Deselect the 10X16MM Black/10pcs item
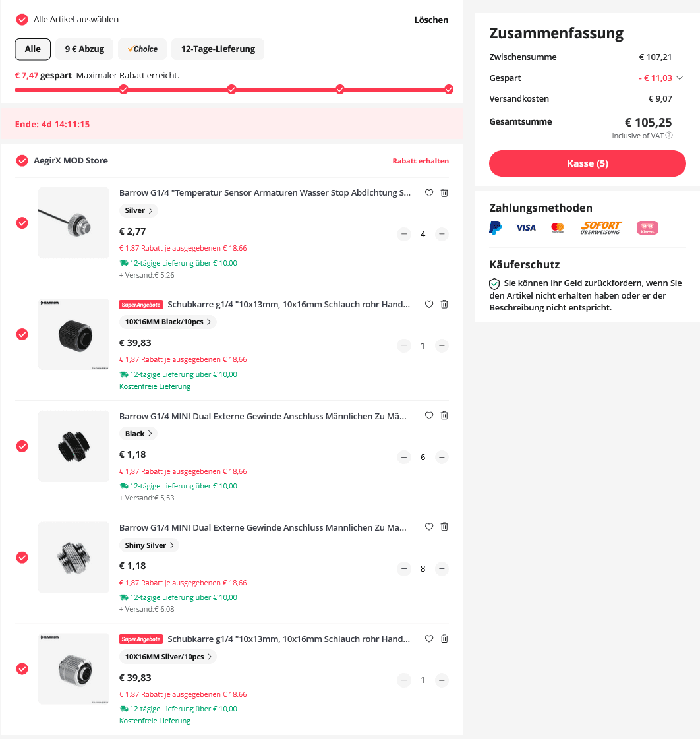The image size is (700, 739). 22,334
